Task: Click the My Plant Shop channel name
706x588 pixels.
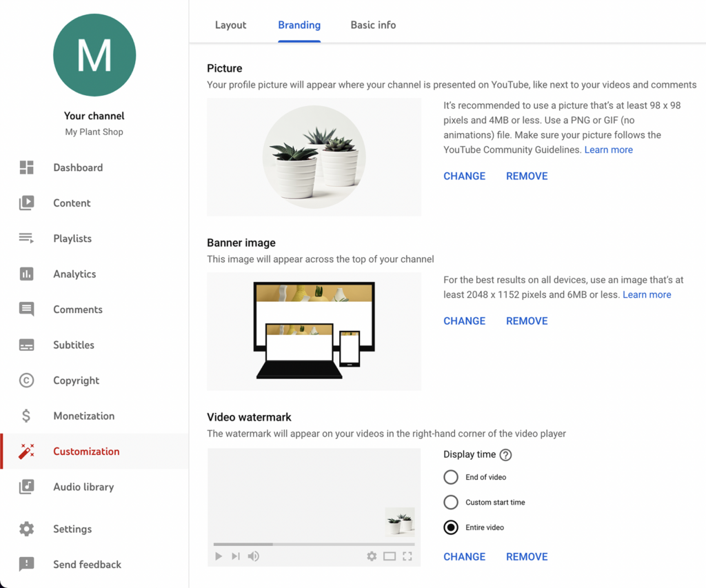Action: (94, 132)
